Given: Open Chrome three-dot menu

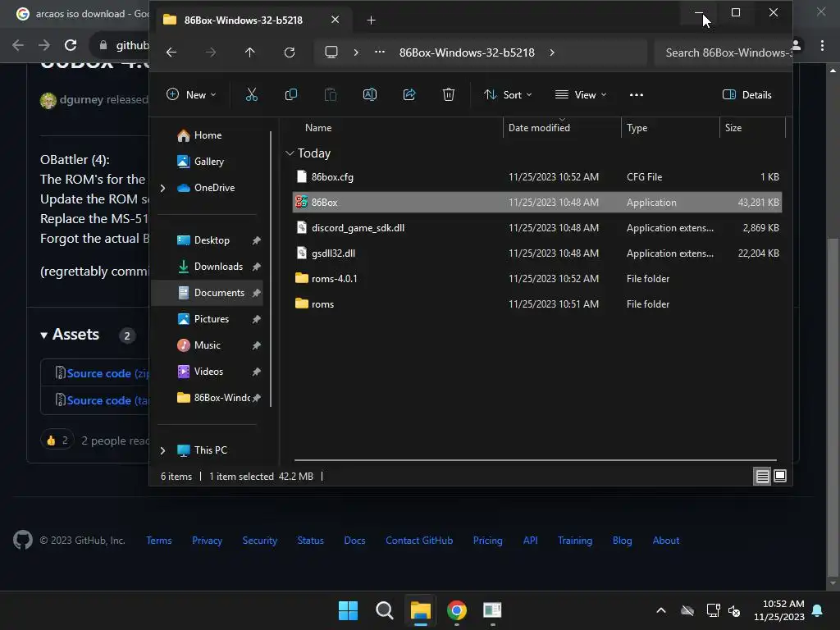Looking at the screenshot, I should click(822, 46).
